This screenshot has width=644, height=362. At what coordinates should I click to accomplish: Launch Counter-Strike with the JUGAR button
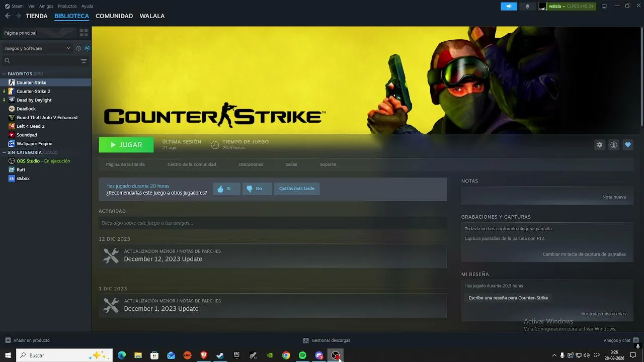126,145
